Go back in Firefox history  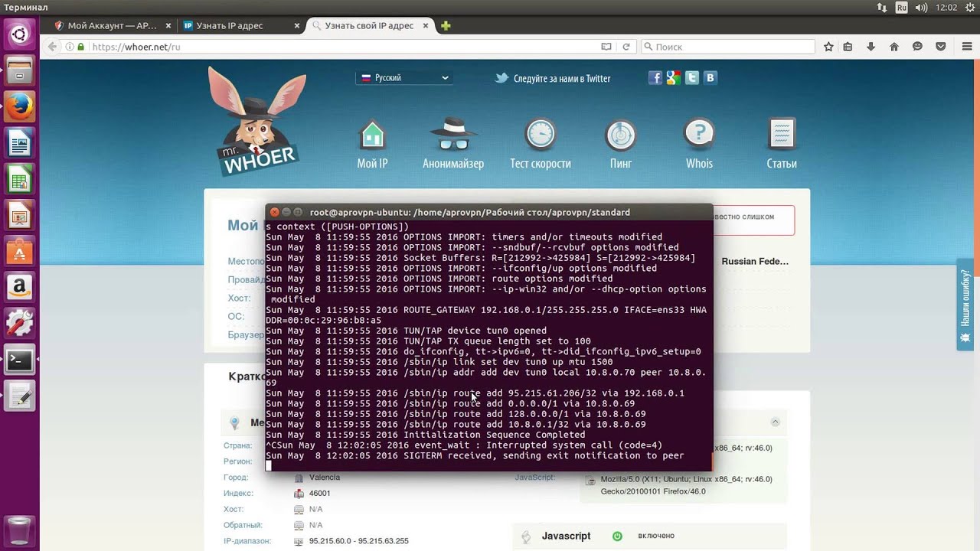pyautogui.click(x=52, y=47)
